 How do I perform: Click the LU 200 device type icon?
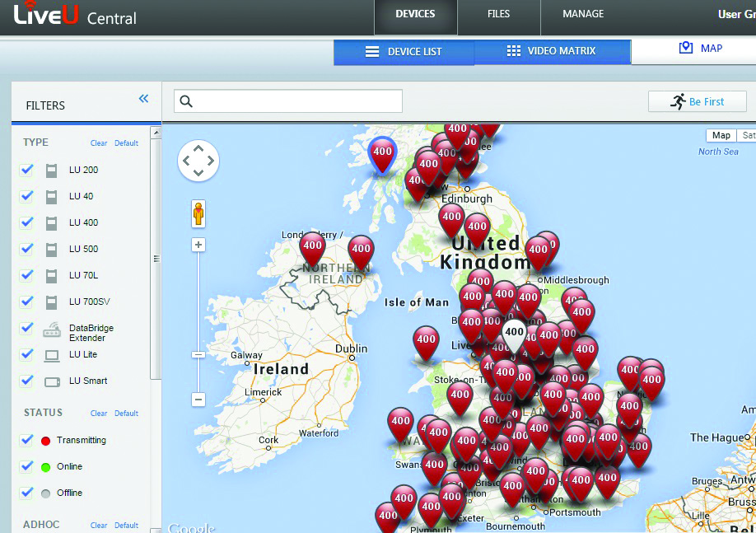51,171
